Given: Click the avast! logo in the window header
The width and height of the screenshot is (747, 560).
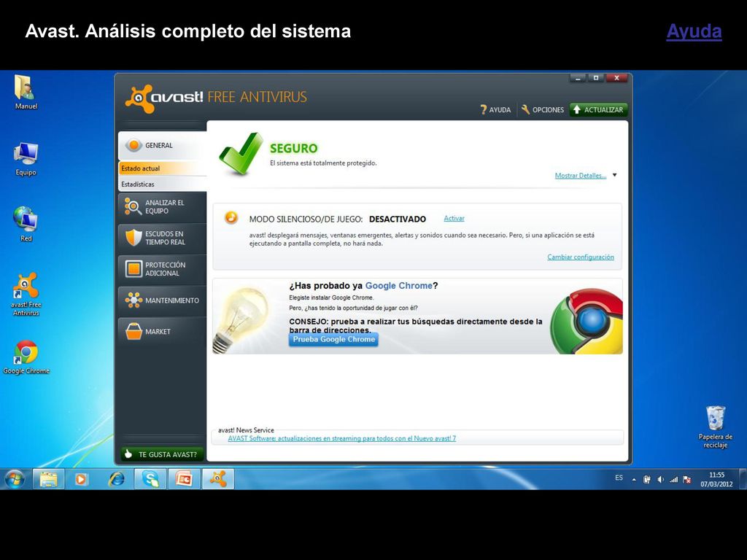Looking at the screenshot, I should pos(163,98).
